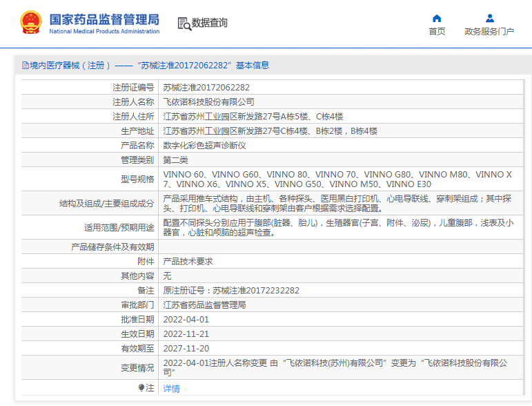Viewport: 532px width, 406px height.
Task: Select production address ending B栋2楼，B栋4楼
Action: click(x=270, y=131)
